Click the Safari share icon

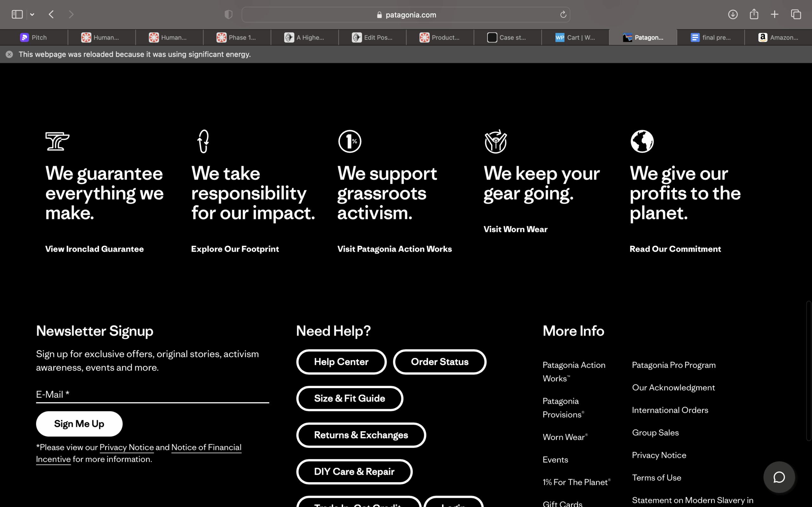tap(754, 14)
